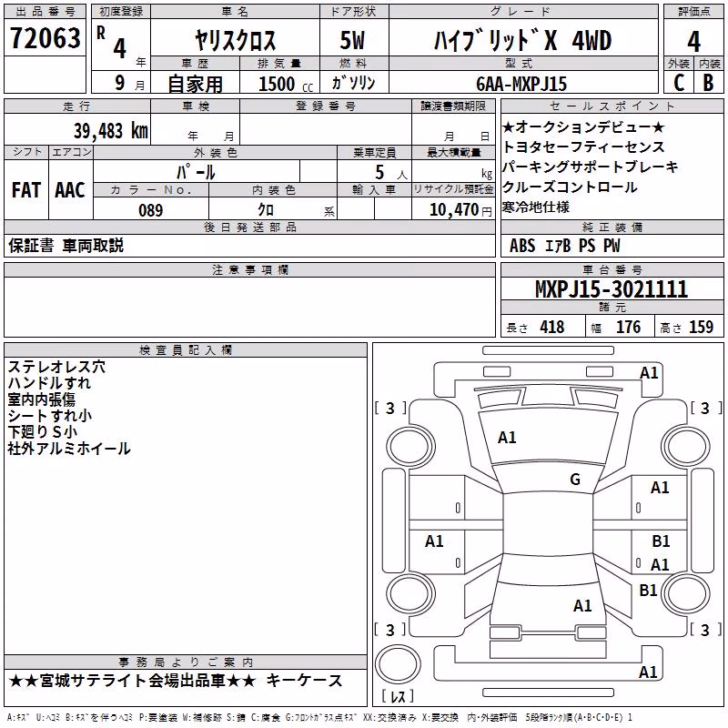Click the length value 418

click(552, 327)
